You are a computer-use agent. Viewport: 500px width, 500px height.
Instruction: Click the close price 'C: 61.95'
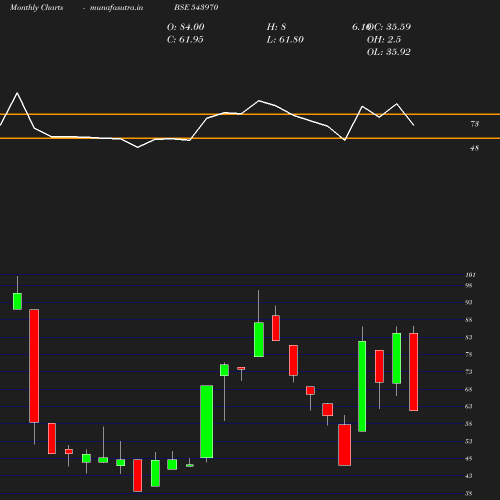pos(185,40)
